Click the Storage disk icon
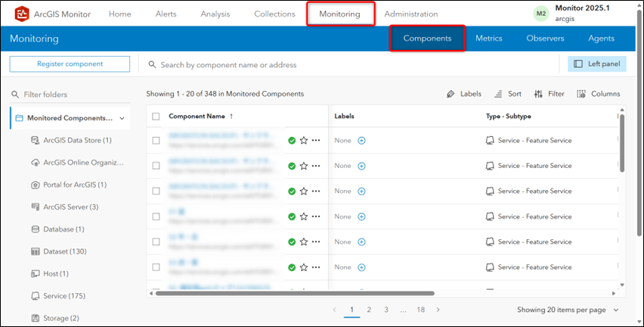 point(36,318)
